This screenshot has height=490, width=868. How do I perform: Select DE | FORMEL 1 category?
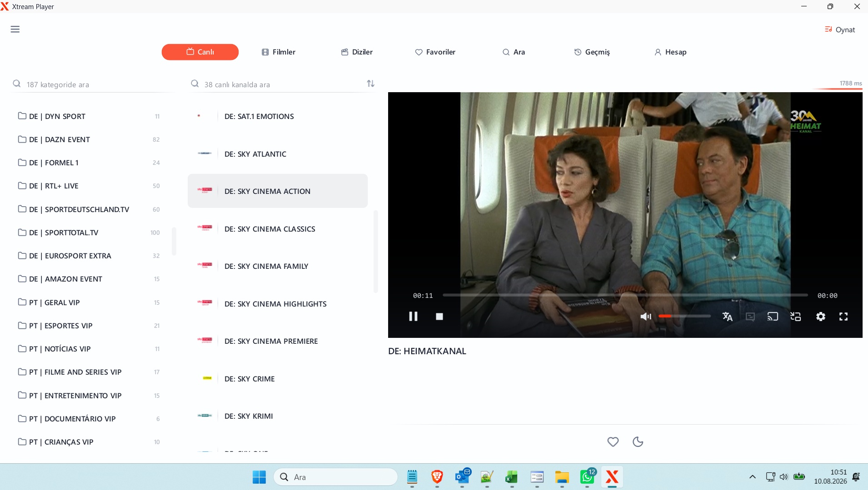pos(89,163)
